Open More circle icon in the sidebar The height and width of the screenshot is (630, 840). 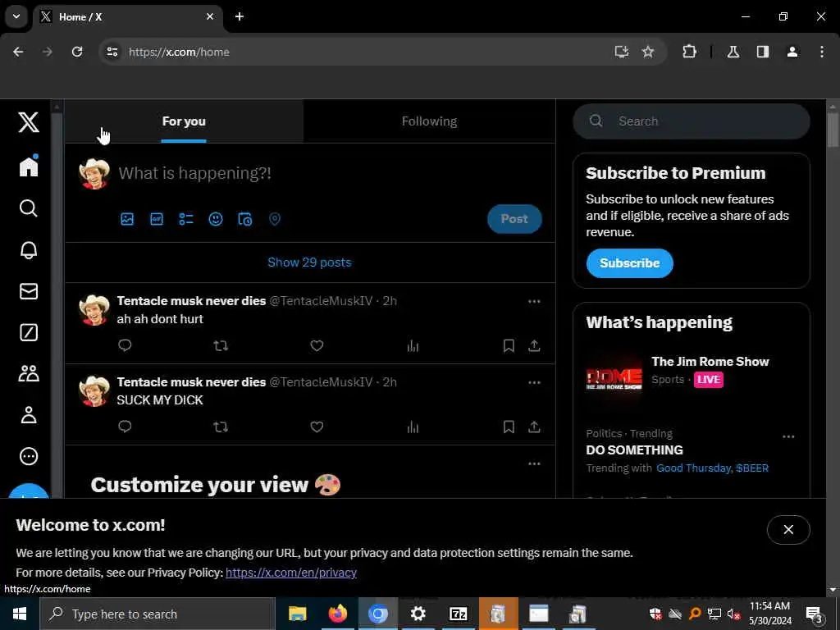point(29,456)
